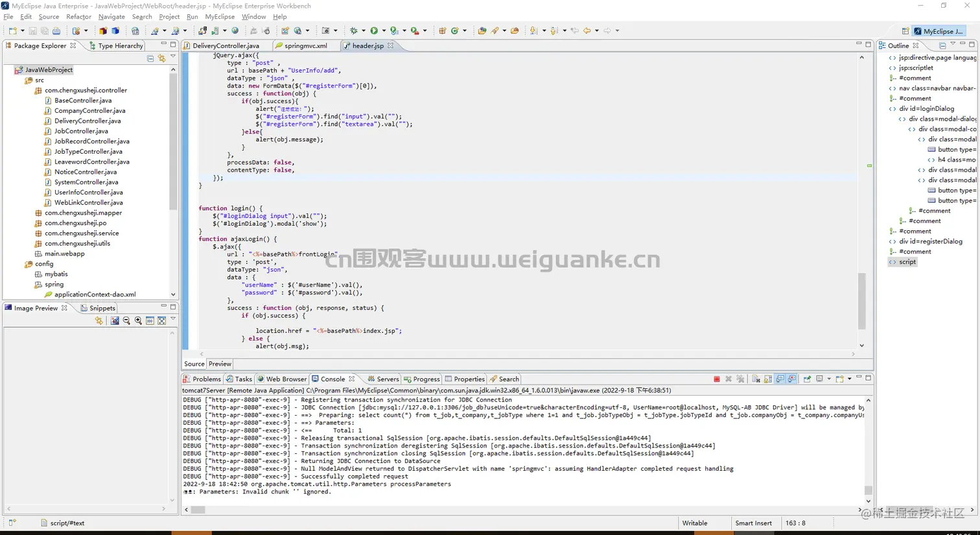The image size is (980, 535).
Task: Open the MyEclipse menu
Action: pos(220,17)
